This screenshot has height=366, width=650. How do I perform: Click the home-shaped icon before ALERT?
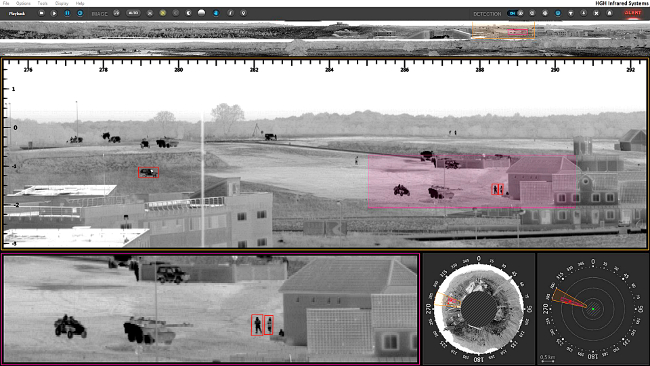[609, 14]
